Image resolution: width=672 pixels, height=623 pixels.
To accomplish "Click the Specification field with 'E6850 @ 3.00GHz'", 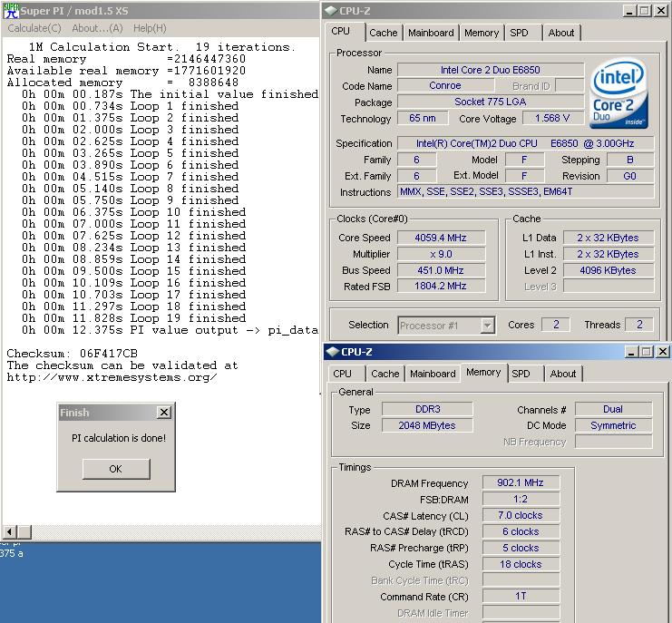I will point(525,143).
